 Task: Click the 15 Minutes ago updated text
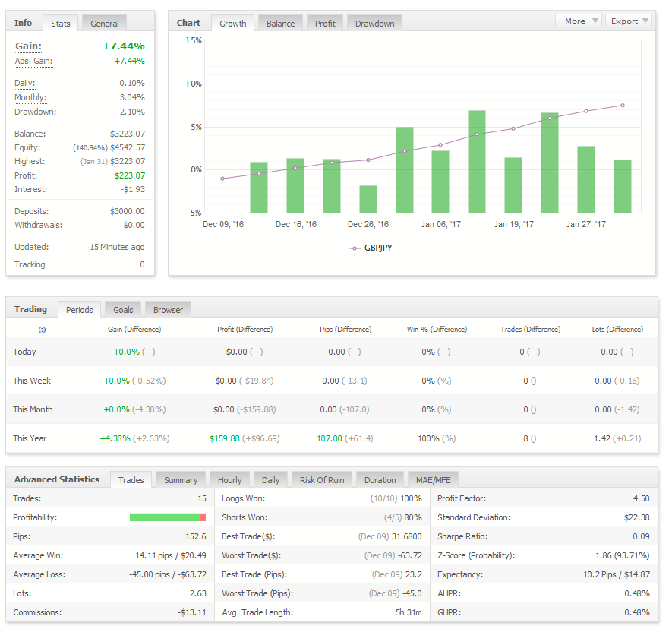117,247
